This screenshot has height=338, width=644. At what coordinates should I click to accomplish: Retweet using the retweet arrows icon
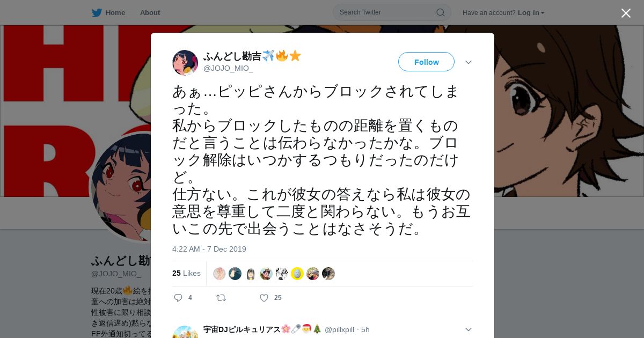pos(221,298)
